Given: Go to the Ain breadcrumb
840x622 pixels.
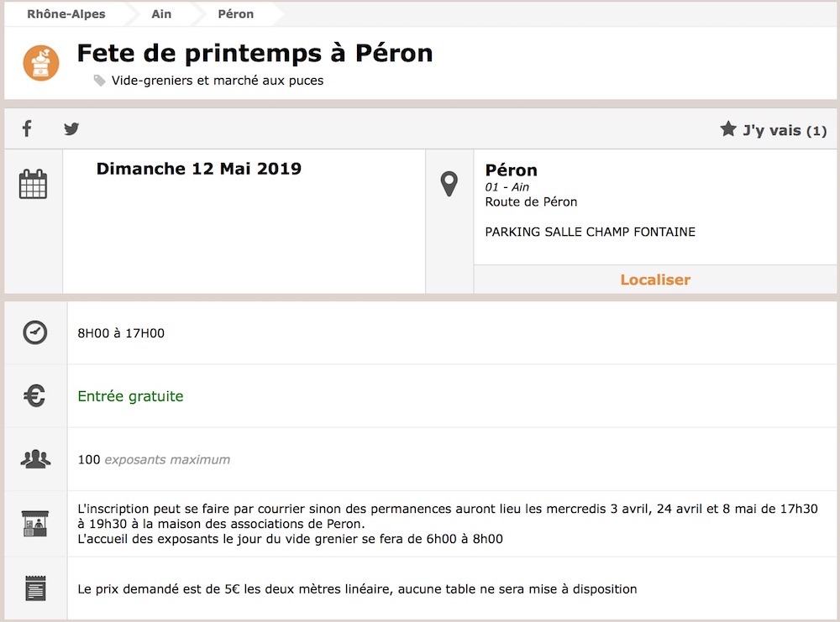Looking at the screenshot, I should coord(161,14).
